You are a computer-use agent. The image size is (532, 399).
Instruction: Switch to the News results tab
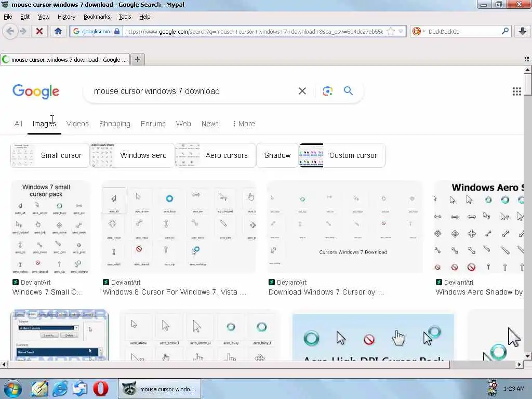click(210, 124)
